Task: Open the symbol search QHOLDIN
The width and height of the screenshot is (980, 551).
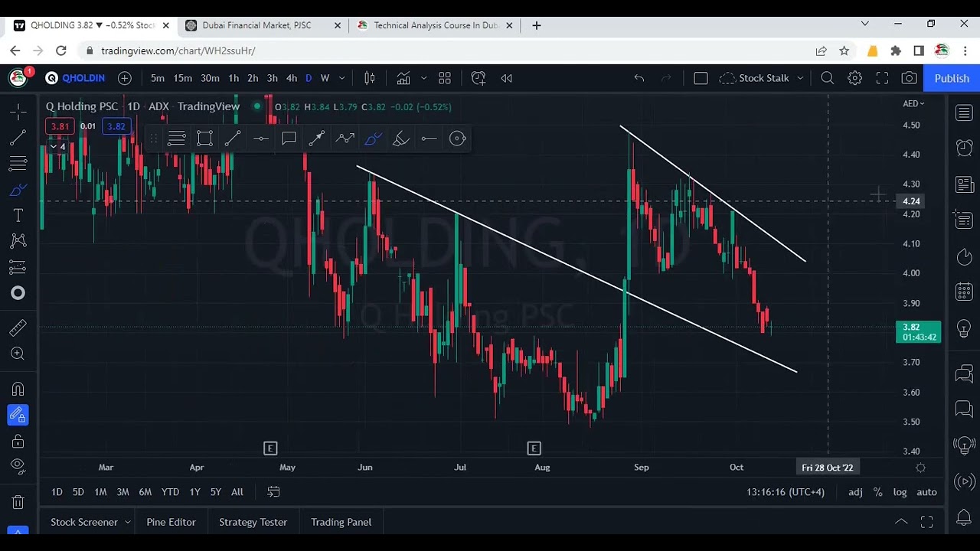Action: (75, 78)
